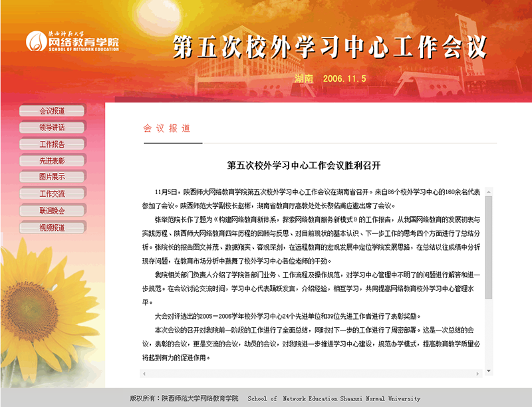Click the paragraph starting 本次会议的召开

pyautogui.click(x=311, y=344)
